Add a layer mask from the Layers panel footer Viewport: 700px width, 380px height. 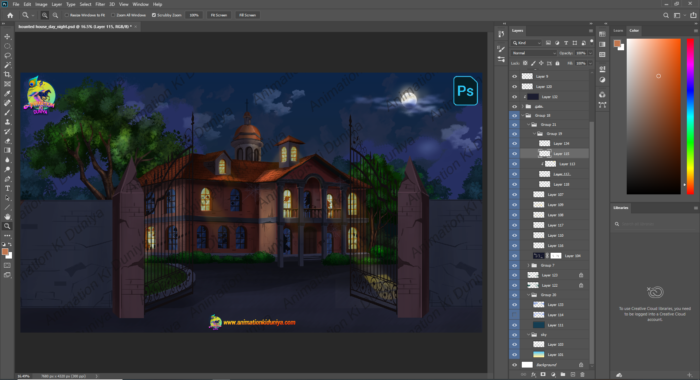pyautogui.click(x=543, y=375)
